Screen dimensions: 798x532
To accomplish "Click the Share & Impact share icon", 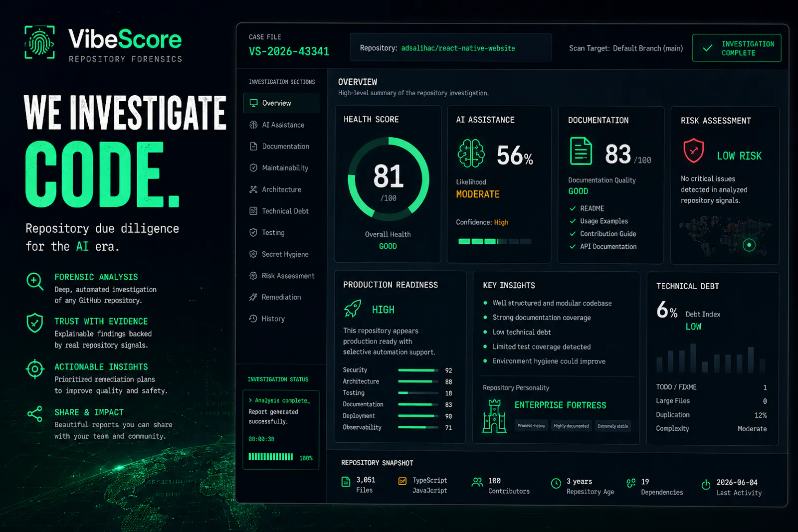I will point(35,414).
